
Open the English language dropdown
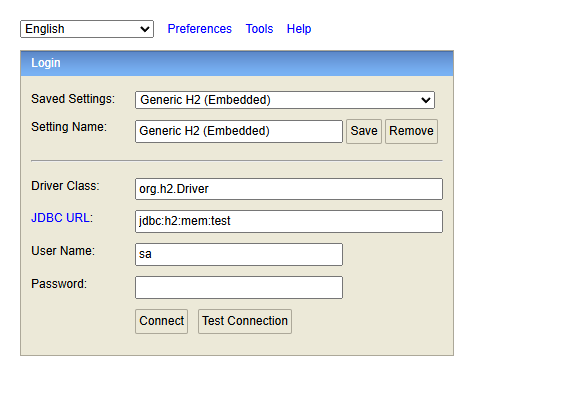click(x=87, y=29)
